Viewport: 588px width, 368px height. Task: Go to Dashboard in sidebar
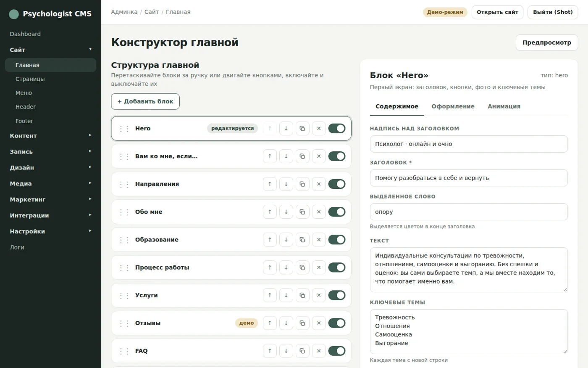point(50,34)
